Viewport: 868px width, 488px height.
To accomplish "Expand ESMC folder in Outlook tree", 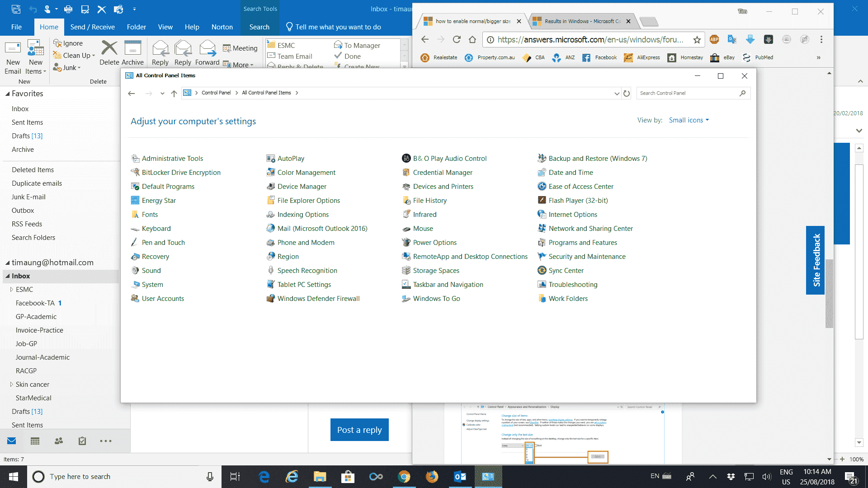I will 11,290.
